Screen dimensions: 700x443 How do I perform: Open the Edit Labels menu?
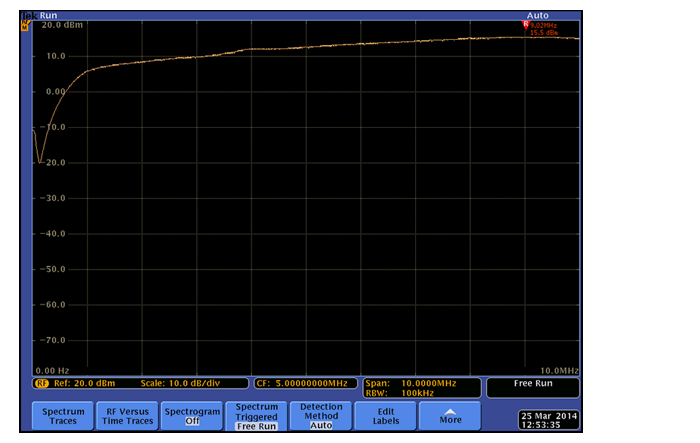386,416
